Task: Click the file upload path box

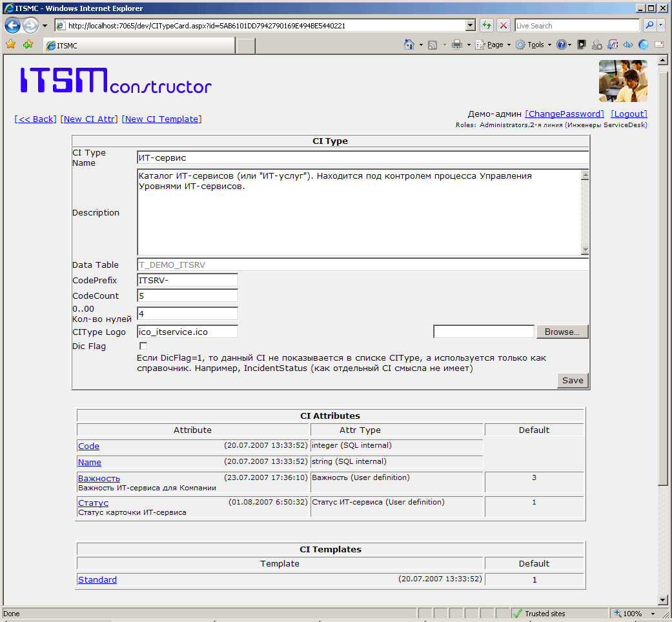Action: coord(484,332)
